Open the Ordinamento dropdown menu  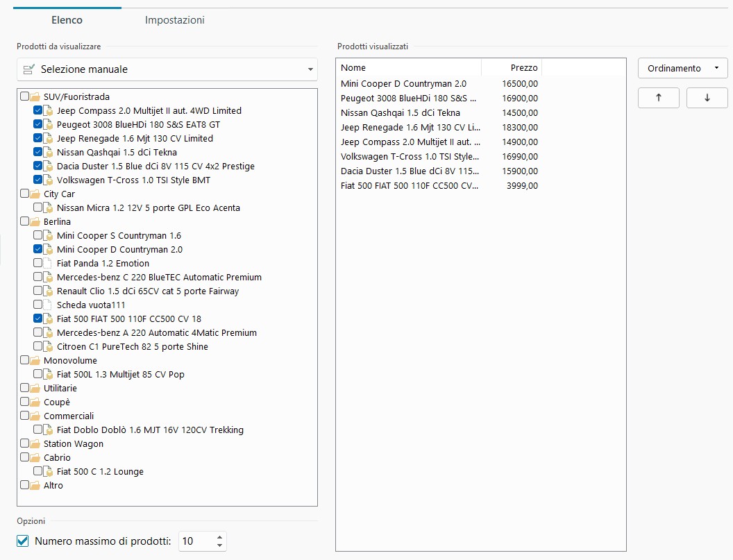pyautogui.click(x=682, y=68)
